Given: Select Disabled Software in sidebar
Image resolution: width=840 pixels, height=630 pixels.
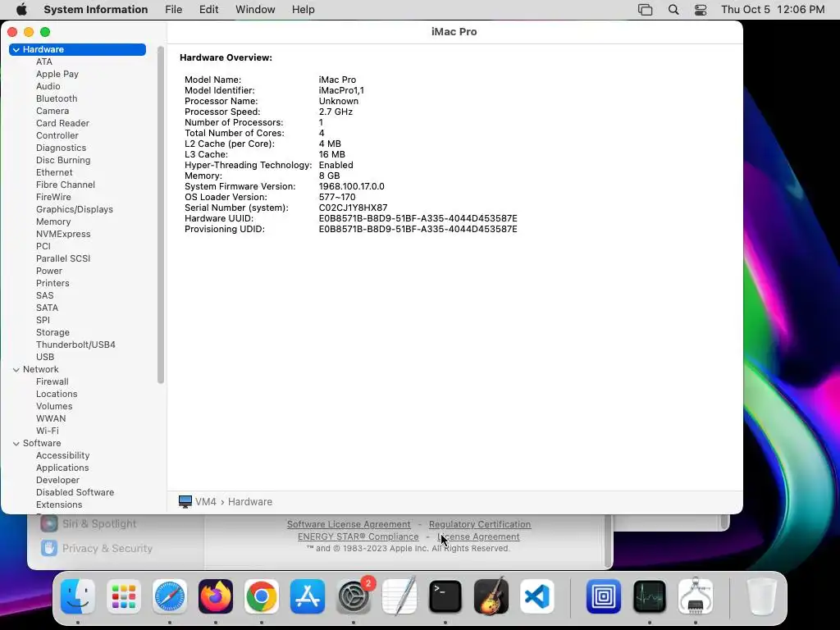Looking at the screenshot, I should (75, 493).
